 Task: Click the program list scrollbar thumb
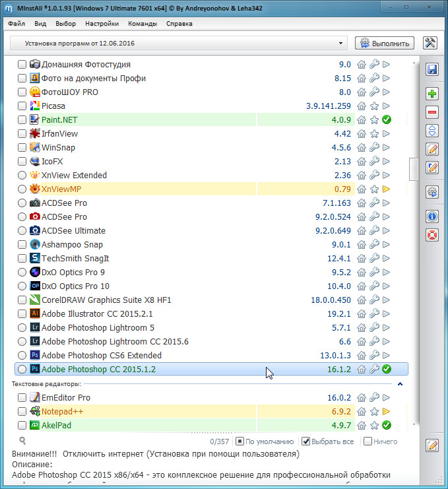pyautogui.click(x=414, y=169)
